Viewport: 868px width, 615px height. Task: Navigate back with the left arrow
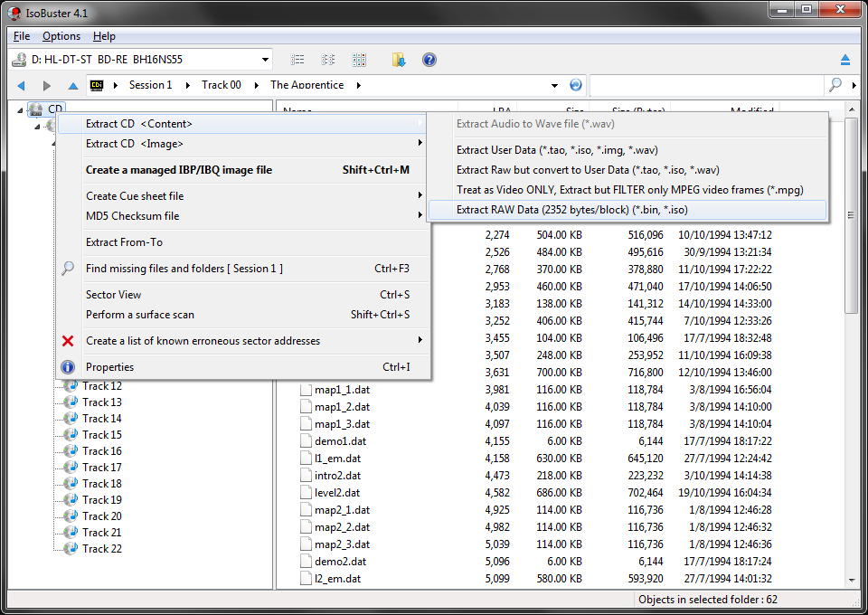(21, 85)
